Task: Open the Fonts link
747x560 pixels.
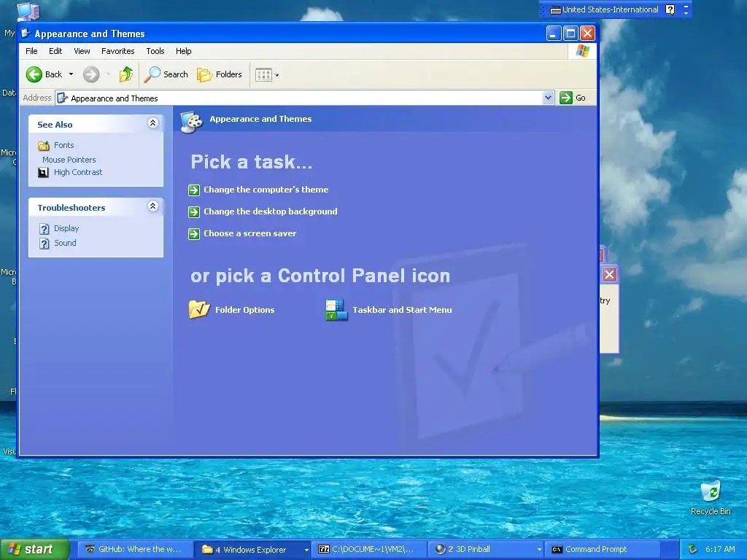Action: pyautogui.click(x=64, y=145)
